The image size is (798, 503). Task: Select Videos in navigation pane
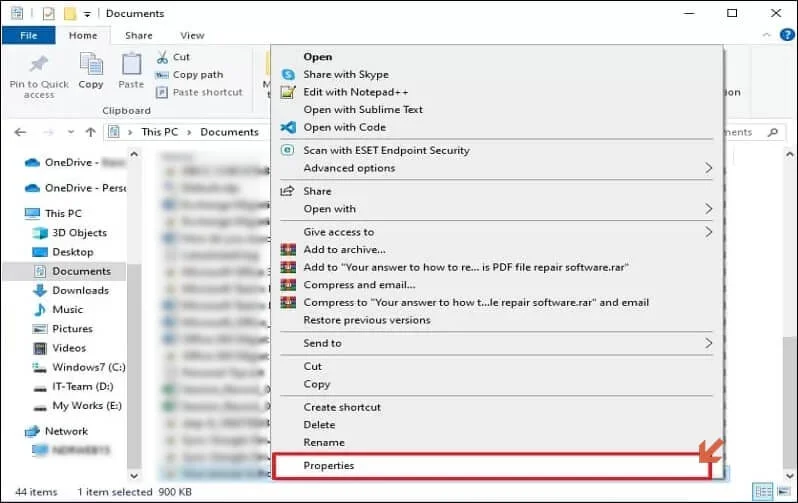[x=69, y=348]
